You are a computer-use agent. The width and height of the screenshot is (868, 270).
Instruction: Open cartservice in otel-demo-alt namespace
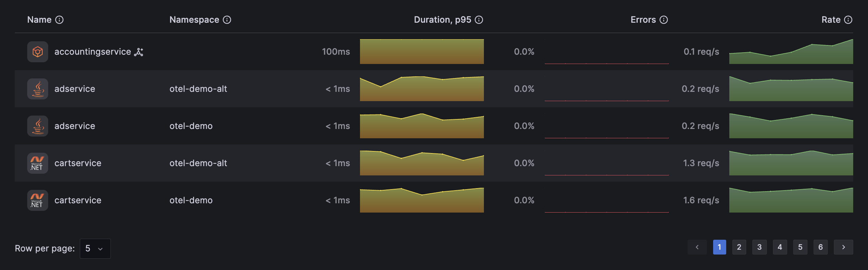pos(78,163)
